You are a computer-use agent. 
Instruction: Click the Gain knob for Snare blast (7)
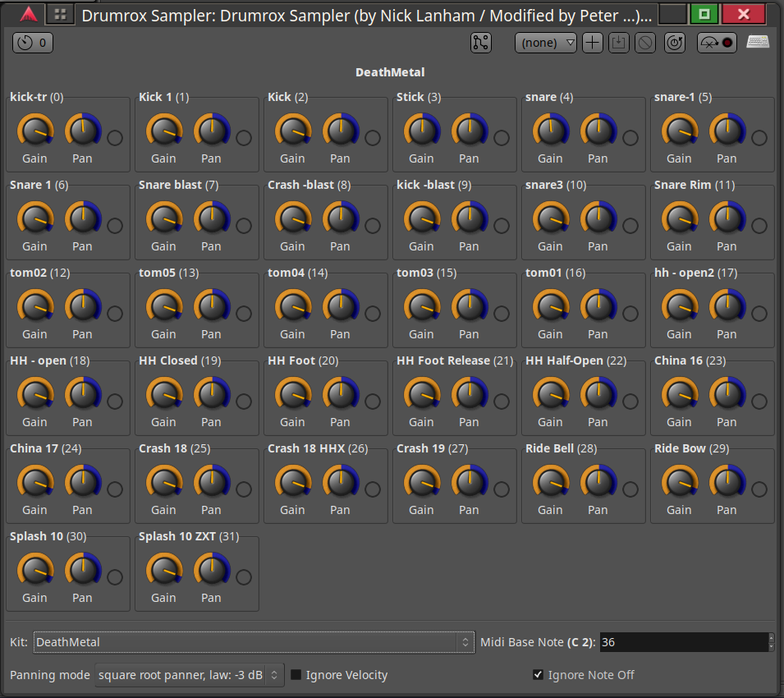[163, 218]
